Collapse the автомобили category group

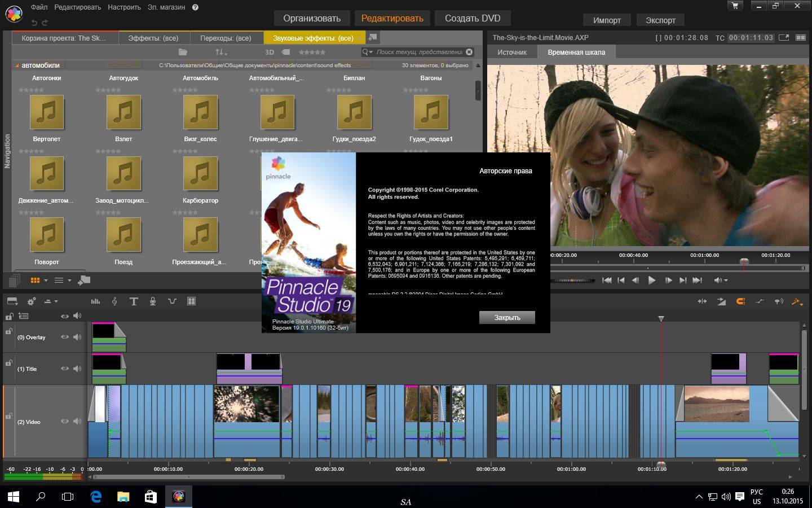point(17,65)
